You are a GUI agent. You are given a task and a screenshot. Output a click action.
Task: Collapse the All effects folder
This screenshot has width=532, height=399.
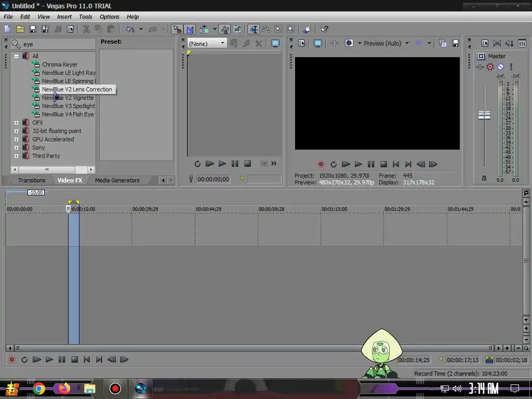click(16, 56)
